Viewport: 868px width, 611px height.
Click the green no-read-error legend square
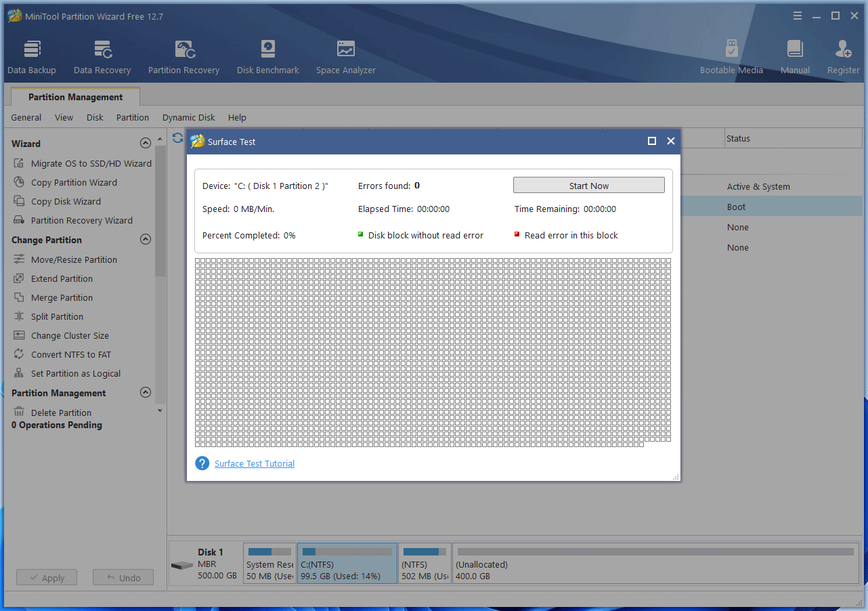point(361,234)
